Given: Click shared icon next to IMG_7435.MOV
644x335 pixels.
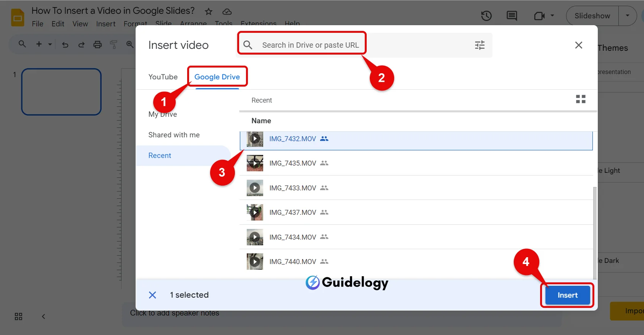Looking at the screenshot, I should (x=324, y=163).
